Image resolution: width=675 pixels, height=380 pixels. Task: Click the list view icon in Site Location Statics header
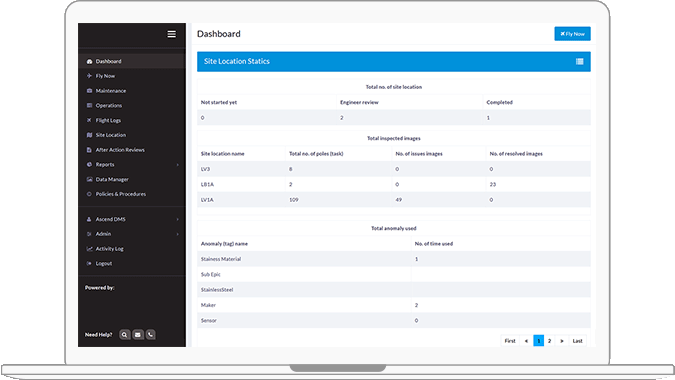(x=579, y=62)
